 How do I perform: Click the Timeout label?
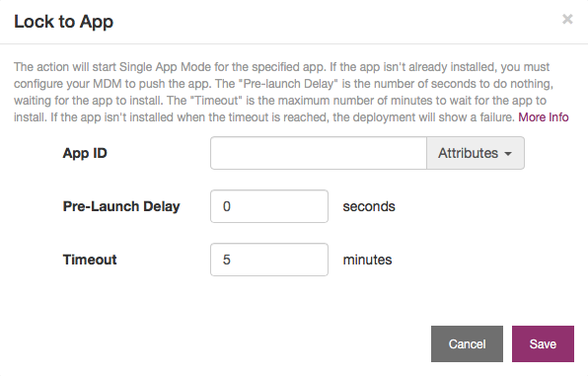tap(90, 260)
